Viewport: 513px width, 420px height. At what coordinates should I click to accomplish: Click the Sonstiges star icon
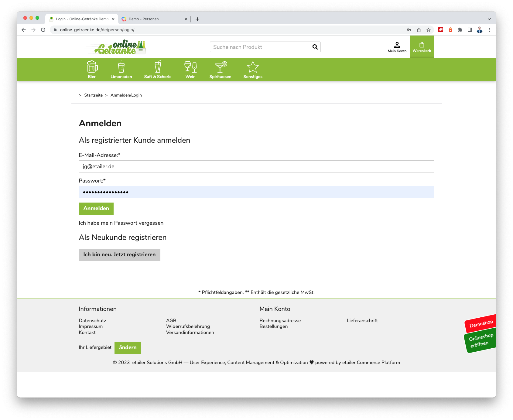click(x=253, y=67)
